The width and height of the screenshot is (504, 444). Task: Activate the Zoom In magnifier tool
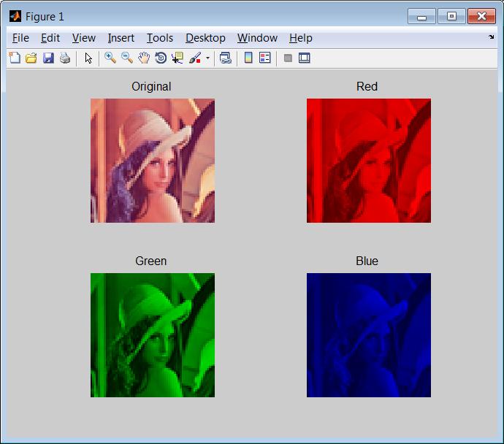pos(110,58)
